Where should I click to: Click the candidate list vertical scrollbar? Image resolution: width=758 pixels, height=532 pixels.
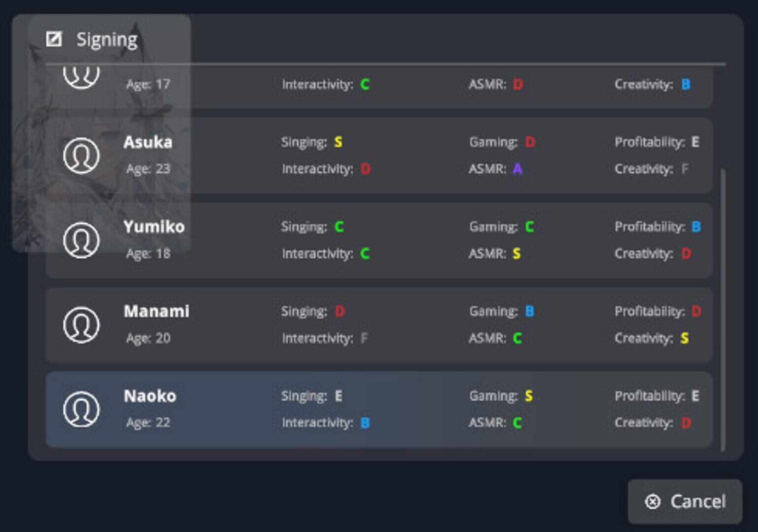[723, 309]
